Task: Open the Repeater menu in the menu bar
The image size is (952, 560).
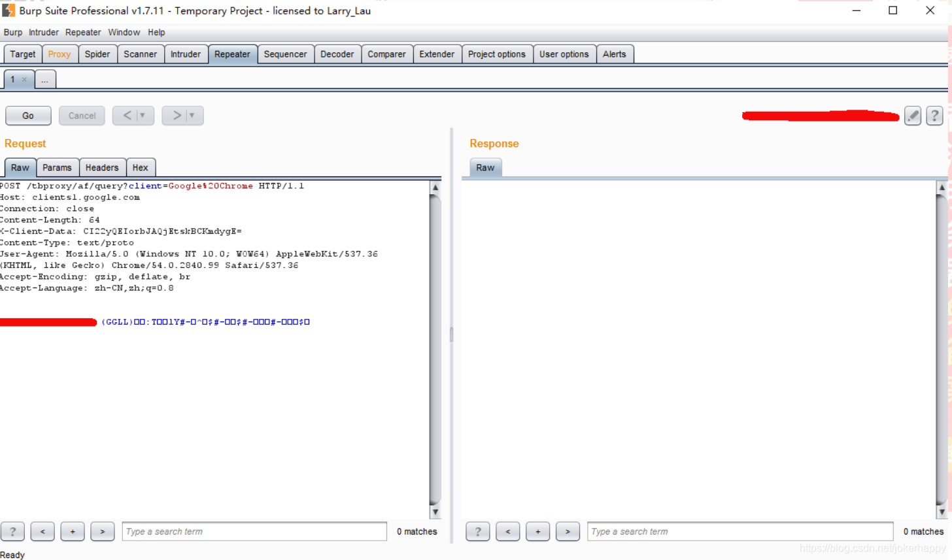Action: 83,32
